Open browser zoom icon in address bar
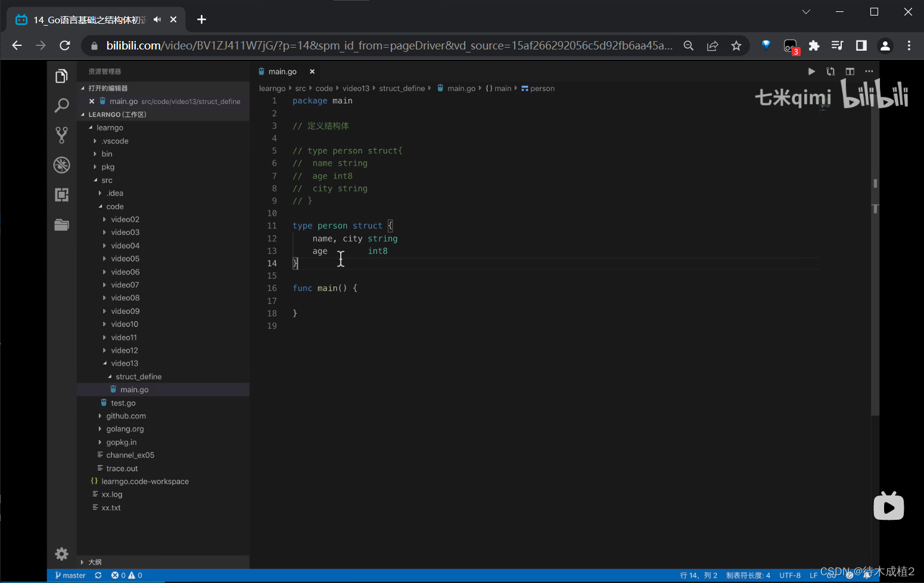The image size is (924, 583). tap(689, 46)
